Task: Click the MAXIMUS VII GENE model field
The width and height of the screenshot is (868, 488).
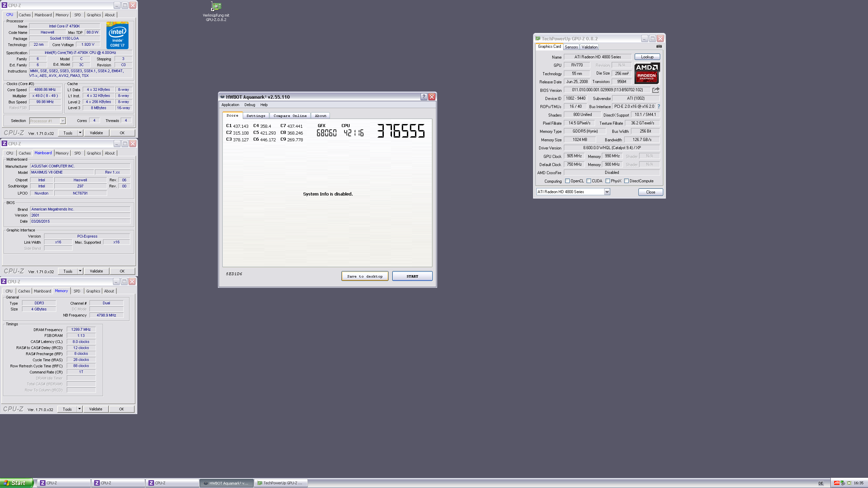Action: click(62, 172)
